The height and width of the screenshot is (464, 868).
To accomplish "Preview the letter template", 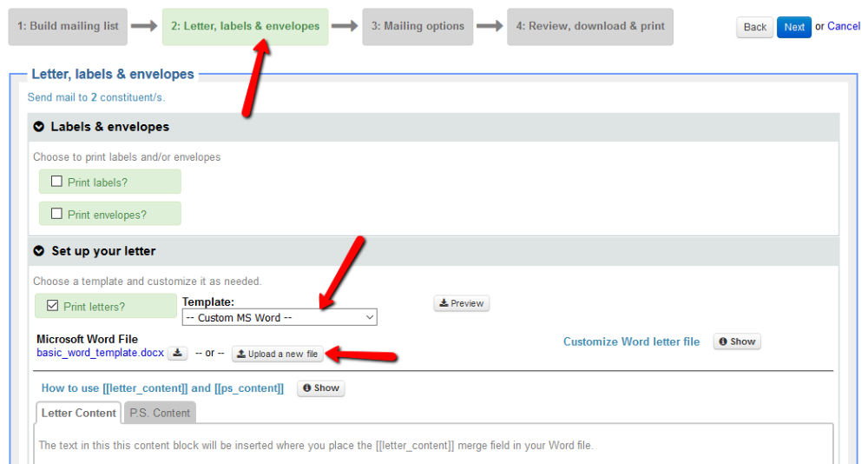I will pyautogui.click(x=461, y=303).
